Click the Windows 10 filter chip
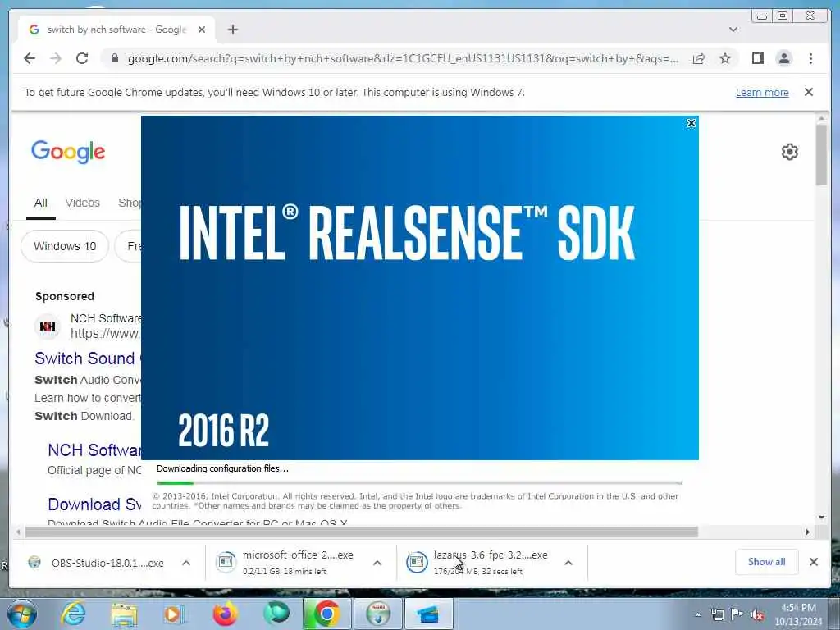This screenshot has width=840, height=630. click(65, 246)
